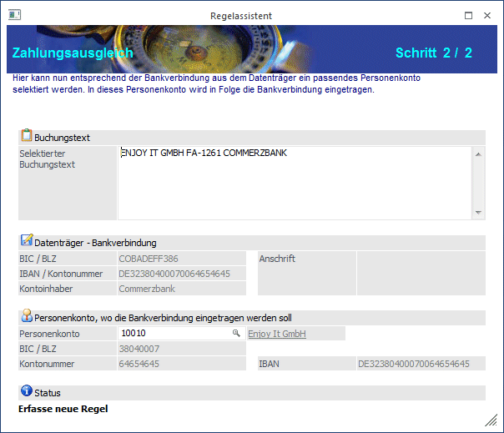The height and width of the screenshot is (433, 504).
Task: Click into the Personenkonto field showing 10010
Action: pyautogui.click(x=174, y=334)
